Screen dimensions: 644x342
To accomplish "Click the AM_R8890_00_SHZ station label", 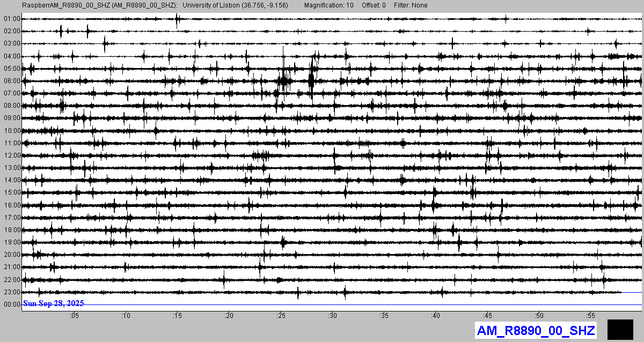I will [536, 331].
